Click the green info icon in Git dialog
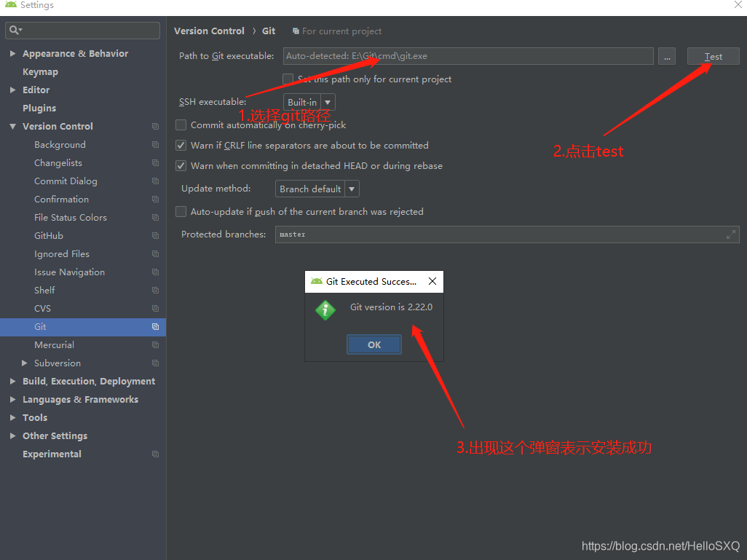The image size is (747, 560). coord(325,310)
